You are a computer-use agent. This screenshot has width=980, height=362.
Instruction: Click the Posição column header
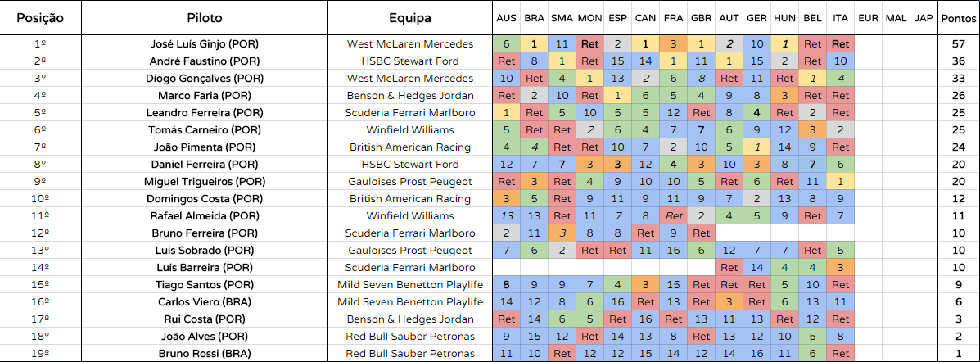coord(41,18)
